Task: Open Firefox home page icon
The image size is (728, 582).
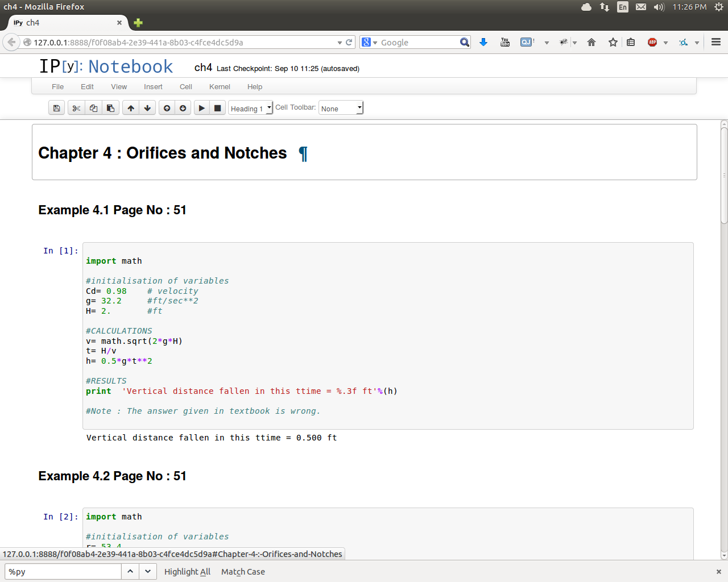Action: tap(591, 43)
